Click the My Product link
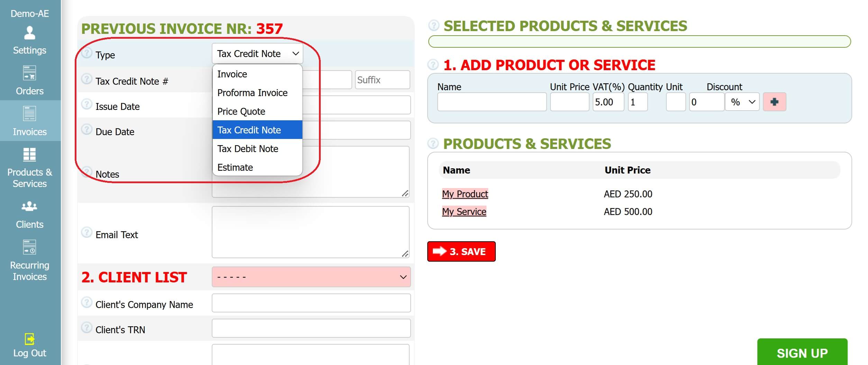This screenshot has height=365, width=868. click(x=465, y=194)
